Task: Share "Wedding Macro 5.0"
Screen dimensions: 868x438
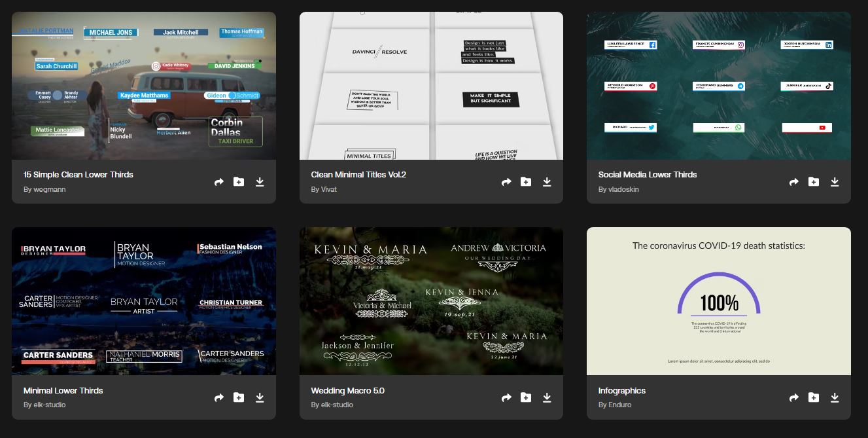Action: tap(506, 397)
